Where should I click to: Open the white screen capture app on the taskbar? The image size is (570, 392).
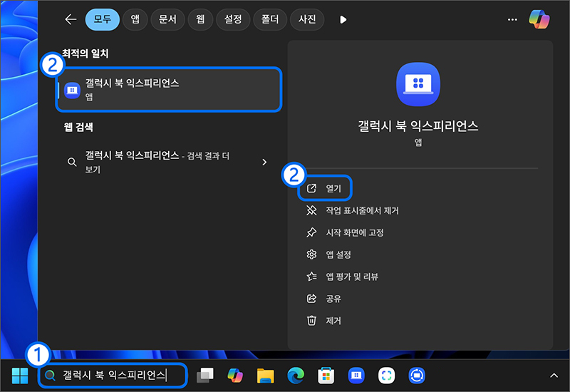[386, 376]
